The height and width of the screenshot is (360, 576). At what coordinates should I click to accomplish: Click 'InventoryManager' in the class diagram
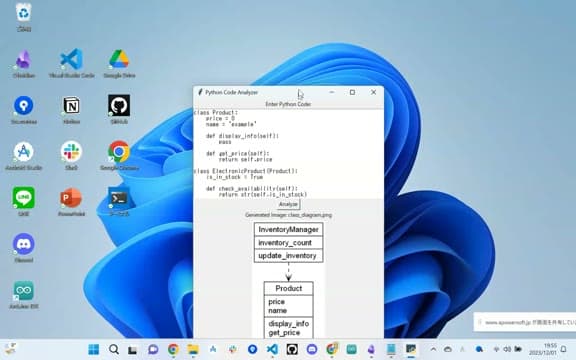(288, 230)
